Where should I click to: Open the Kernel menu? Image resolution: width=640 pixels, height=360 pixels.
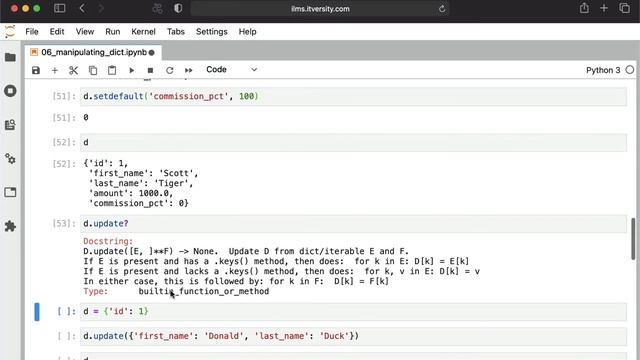pos(143,31)
